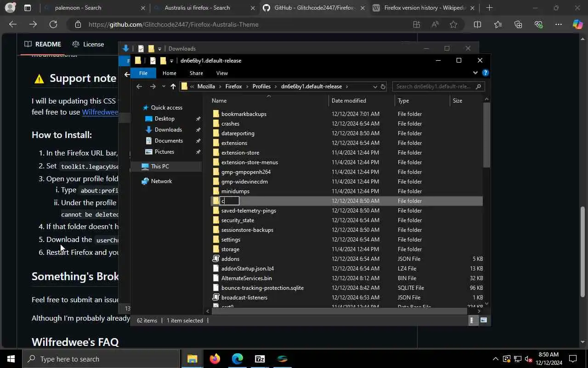Open the View ribbon tab
The height and width of the screenshot is (368, 588).
click(x=222, y=73)
